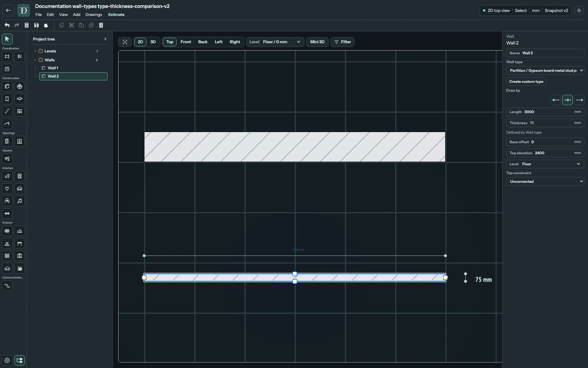The height and width of the screenshot is (368, 588).
Task: Set draw-by to end edge alignment
Action: pyautogui.click(x=579, y=100)
